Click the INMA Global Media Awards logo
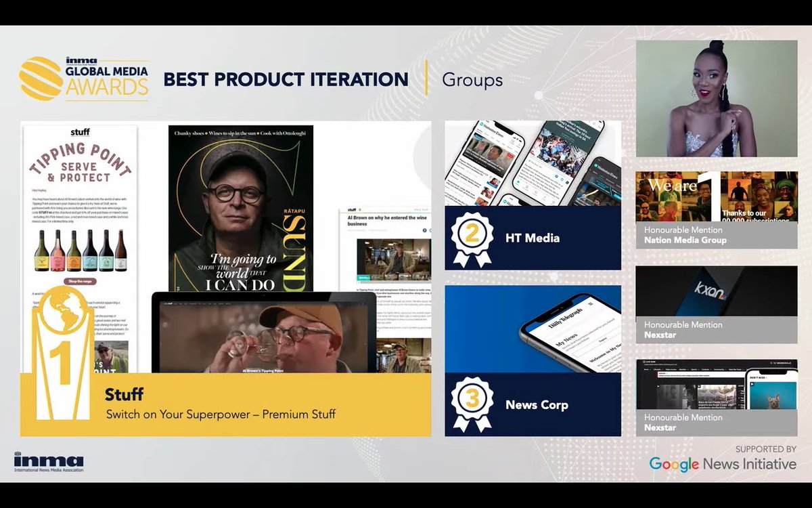 tap(85, 79)
